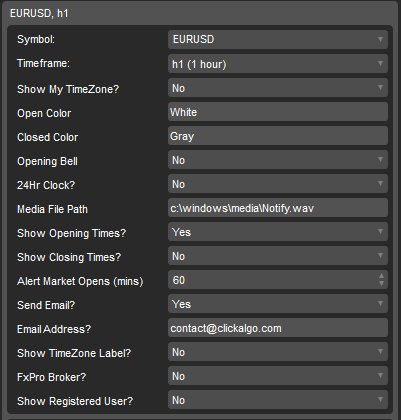This screenshot has height=420, width=401.
Task: Open the 24Hr Clock dropdown
Action: pos(278,183)
